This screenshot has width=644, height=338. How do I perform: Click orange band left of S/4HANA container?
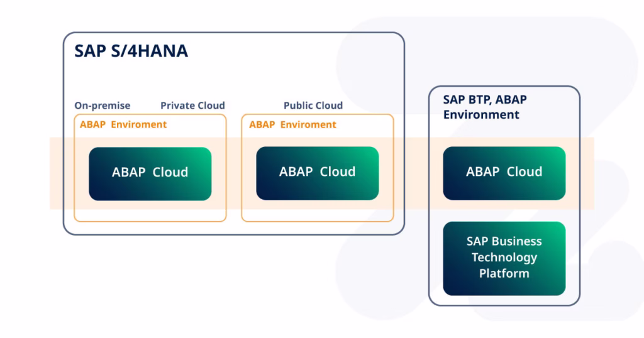pyautogui.click(x=57, y=173)
